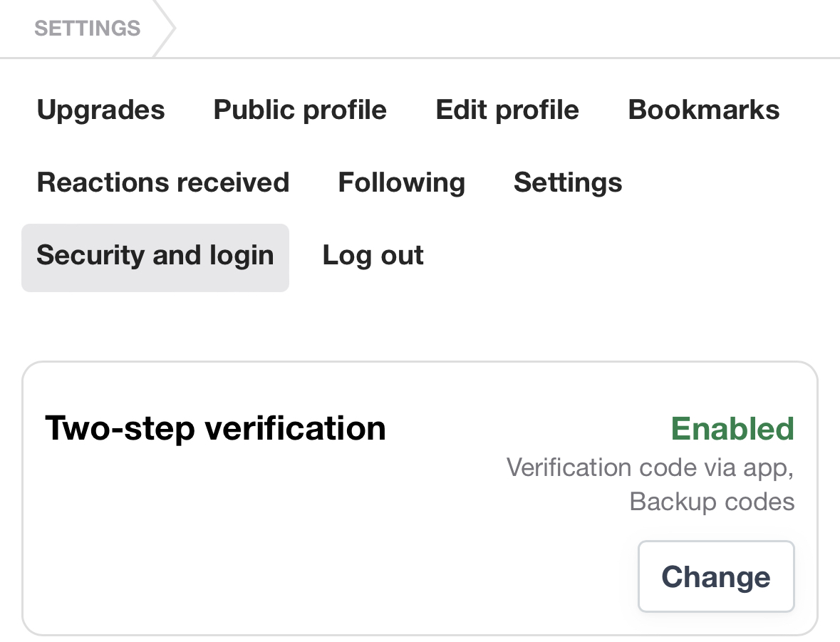840x642 pixels.
Task: Open the Settings tab in the navigation
Action: pyautogui.click(x=568, y=182)
